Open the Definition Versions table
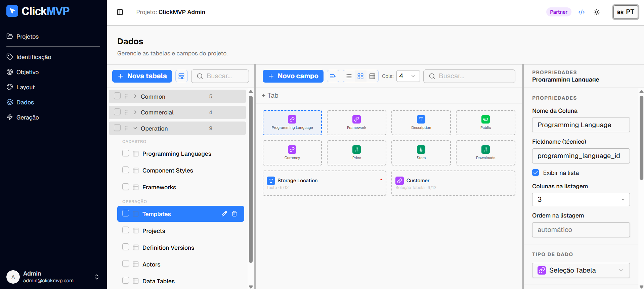The width and height of the screenshot is (644, 289). coord(168,248)
